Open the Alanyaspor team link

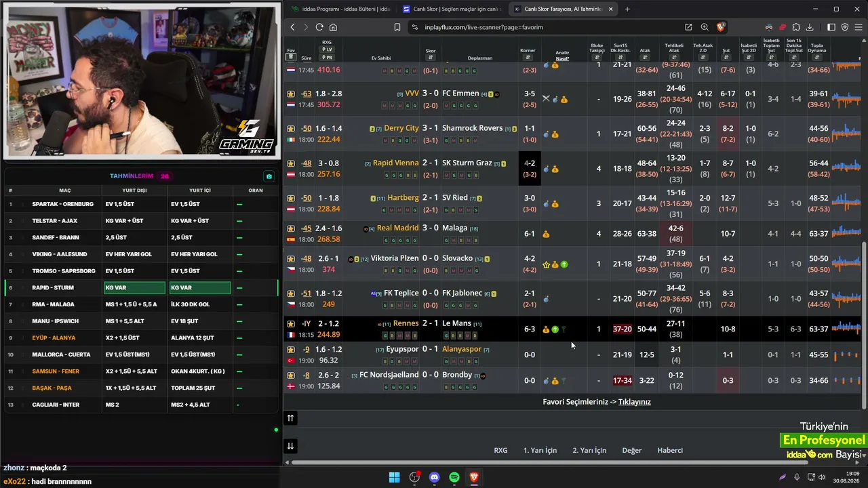pyautogui.click(x=462, y=349)
